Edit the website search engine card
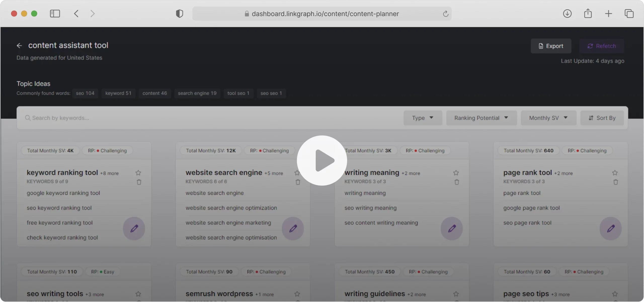The height and width of the screenshot is (302, 644). pos(293,228)
